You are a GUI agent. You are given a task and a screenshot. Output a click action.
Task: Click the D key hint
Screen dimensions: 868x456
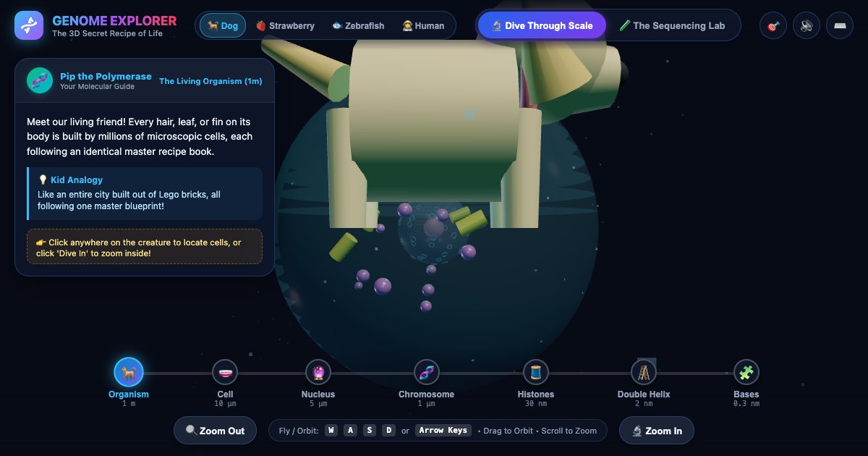click(388, 431)
